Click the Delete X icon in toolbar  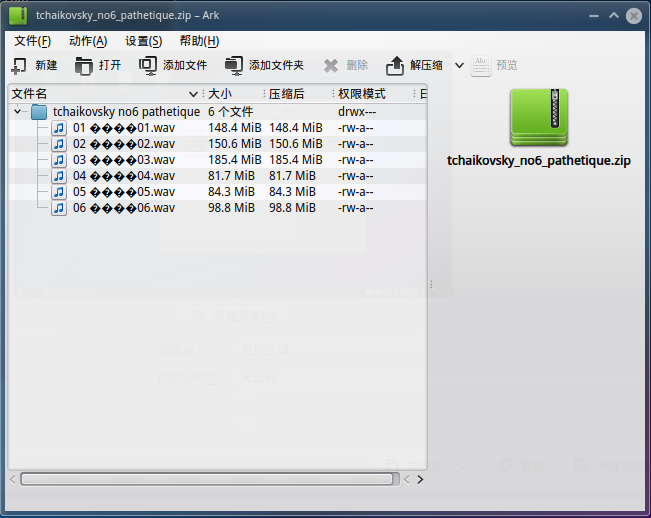point(331,66)
